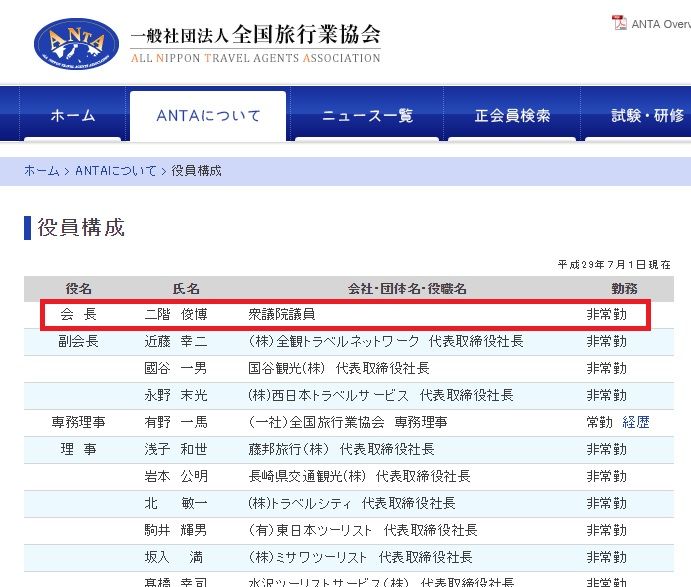Select the name 有野 一馬

176,422
